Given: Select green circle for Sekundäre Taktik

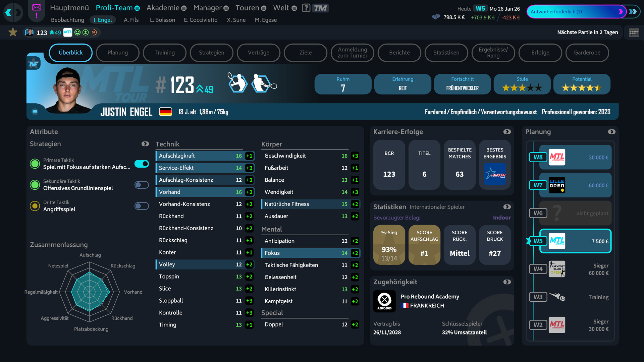Looking at the screenshot, I should point(35,185).
